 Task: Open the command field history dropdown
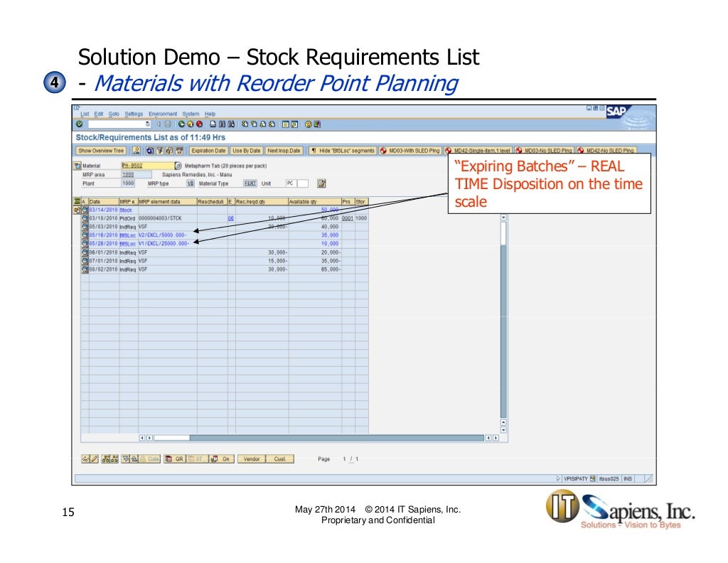148,124
